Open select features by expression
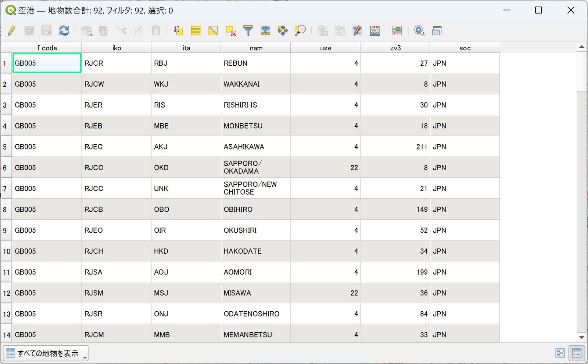The height and width of the screenshot is (364, 588). 178,30
